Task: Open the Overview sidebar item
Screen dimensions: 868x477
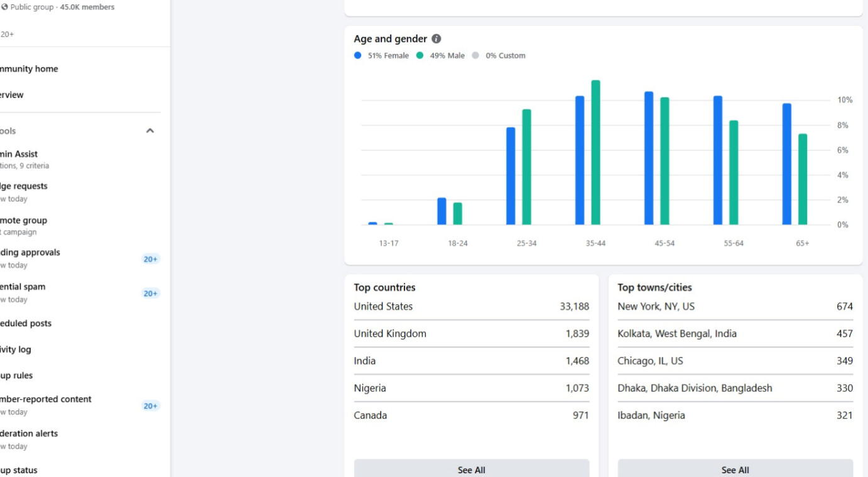Action: [x=12, y=95]
